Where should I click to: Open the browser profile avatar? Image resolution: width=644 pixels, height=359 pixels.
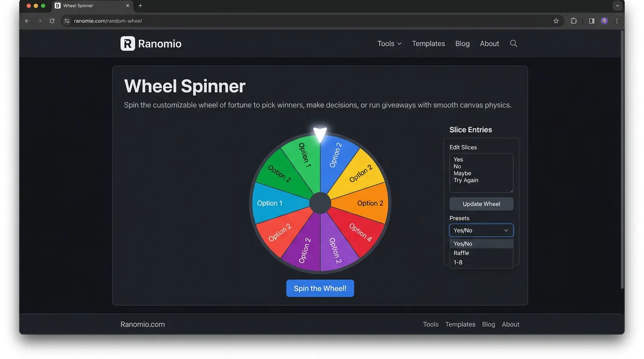[604, 21]
